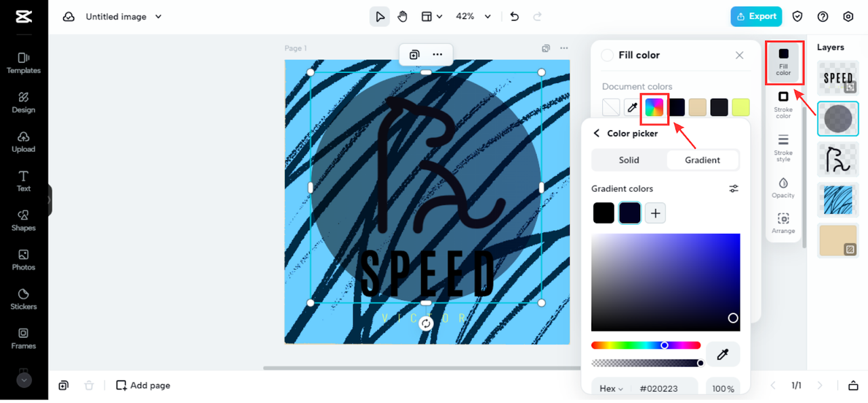Switch to the Gradient tab
This screenshot has width=868, height=403.
point(703,160)
